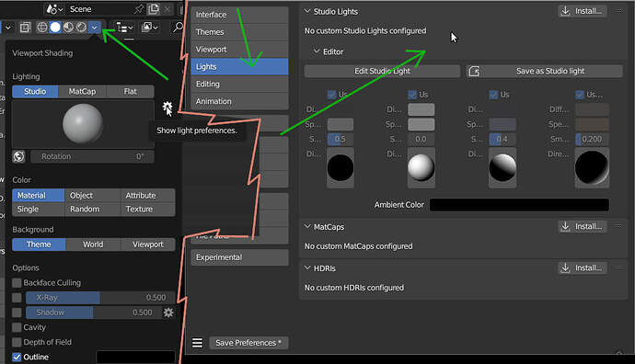
Task: Enable the Cavity checkbox
Action: (17, 327)
